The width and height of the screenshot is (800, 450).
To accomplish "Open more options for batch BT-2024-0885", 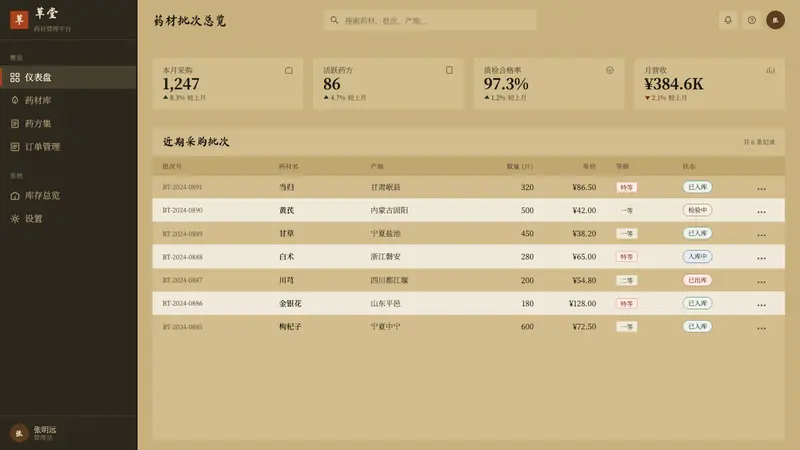I will point(761,327).
